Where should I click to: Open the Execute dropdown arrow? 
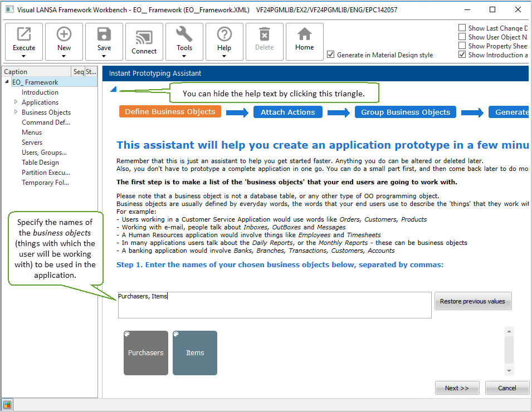(24, 56)
